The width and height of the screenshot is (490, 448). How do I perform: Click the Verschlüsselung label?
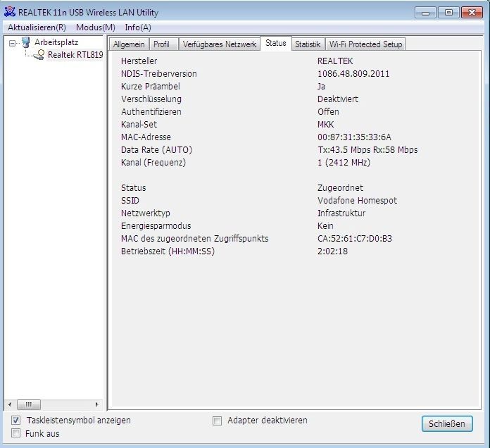pyautogui.click(x=151, y=99)
